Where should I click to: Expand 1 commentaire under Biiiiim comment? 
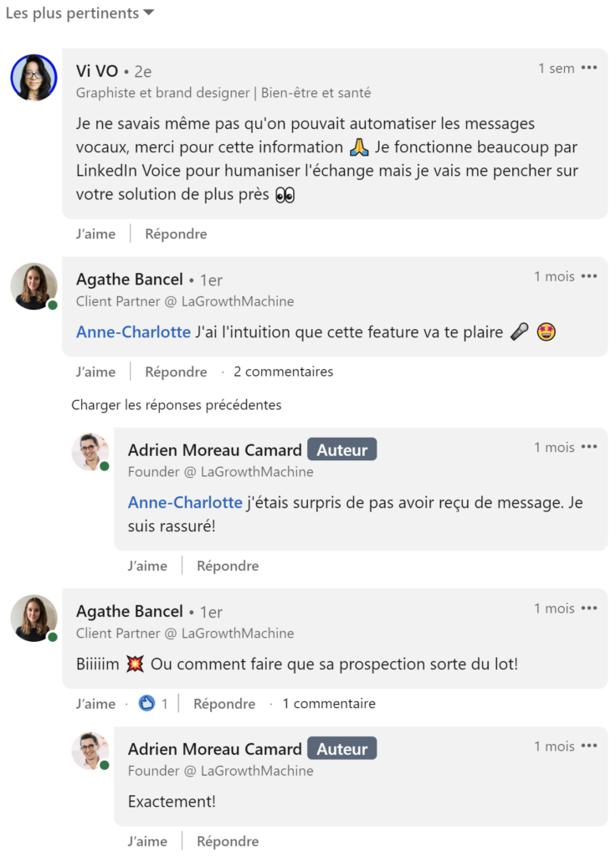(x=329, y=704)
